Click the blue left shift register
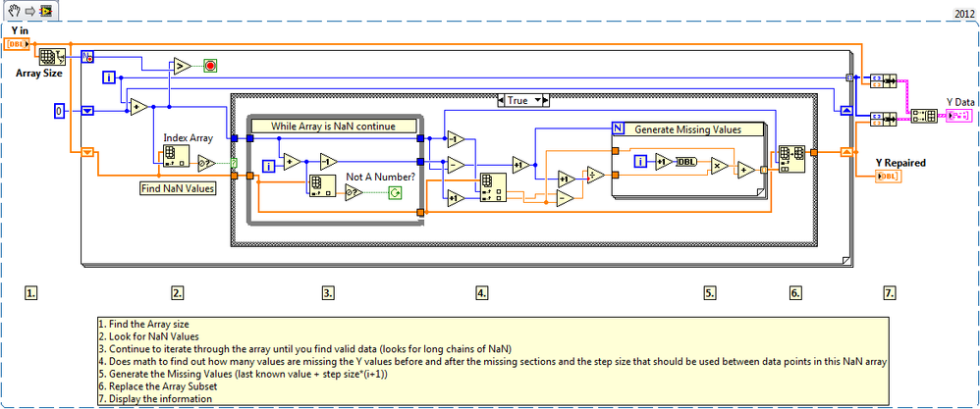Image resolution: width=980 pixels, height=409 pixels. tap(87, 111)
